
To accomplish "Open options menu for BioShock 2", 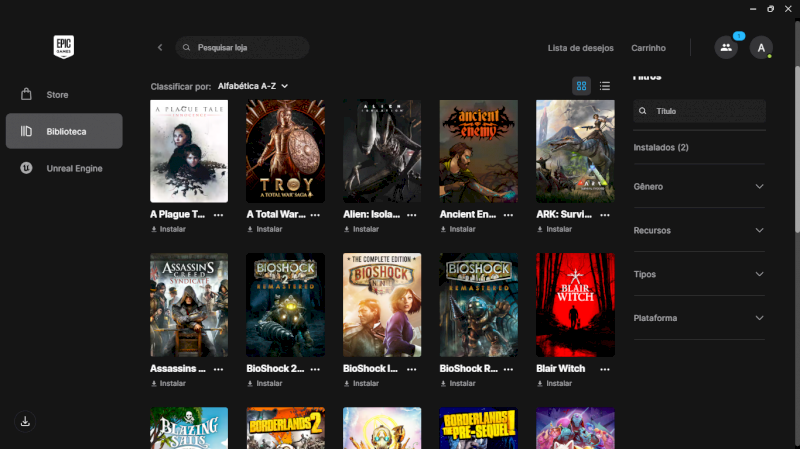I will (315, 369).
